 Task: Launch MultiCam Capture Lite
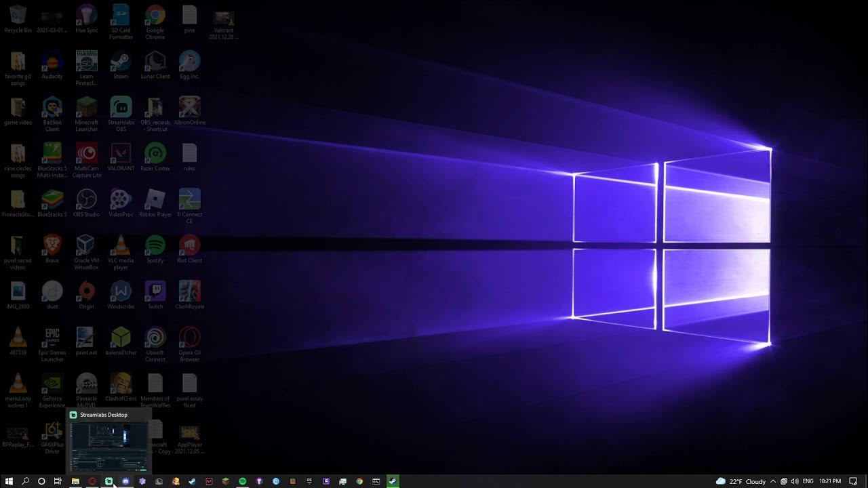(x=86, y=161)
